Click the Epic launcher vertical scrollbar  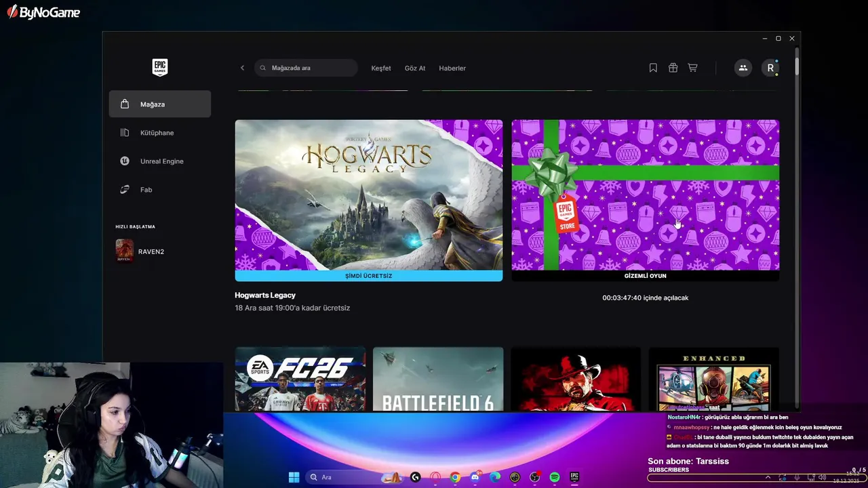point(797,67)
